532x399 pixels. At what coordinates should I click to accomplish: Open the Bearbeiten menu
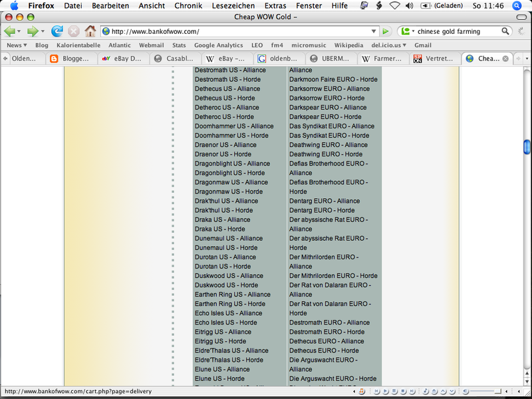110,6
